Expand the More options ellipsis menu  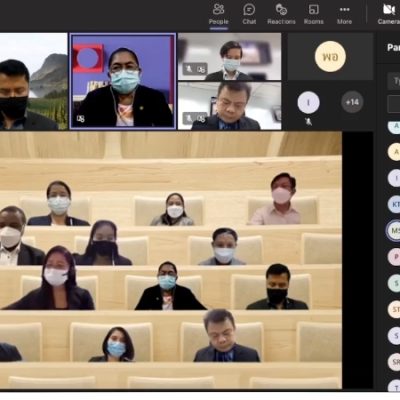click(344, 14)
